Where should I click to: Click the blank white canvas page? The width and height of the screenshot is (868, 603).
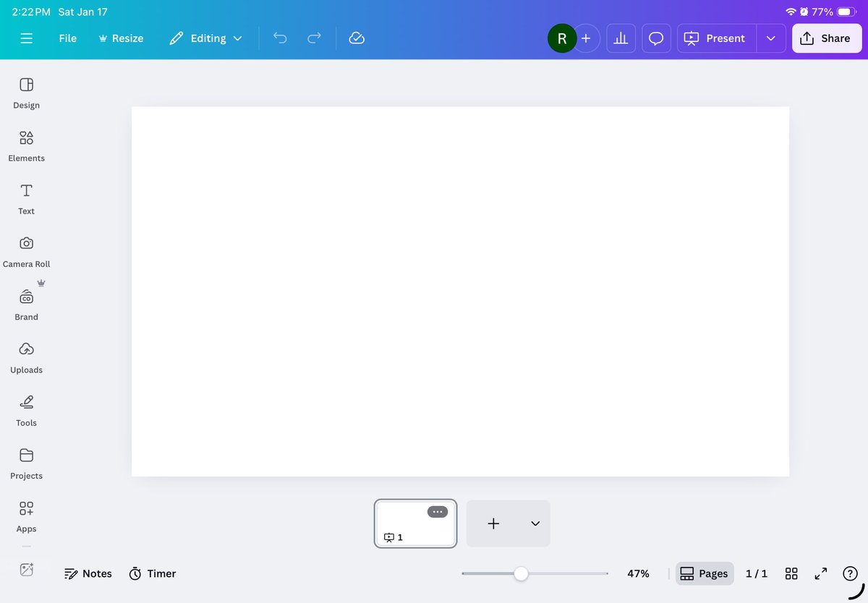point(460,291)
